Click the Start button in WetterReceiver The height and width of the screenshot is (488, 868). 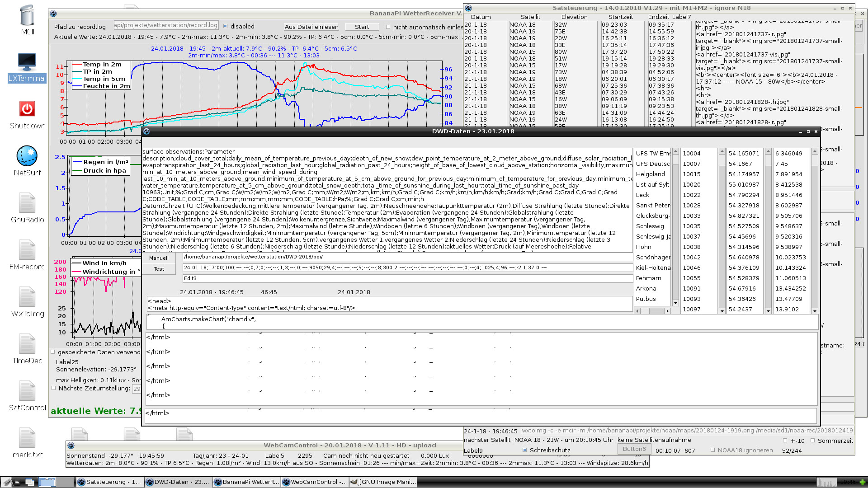point(362,27)
